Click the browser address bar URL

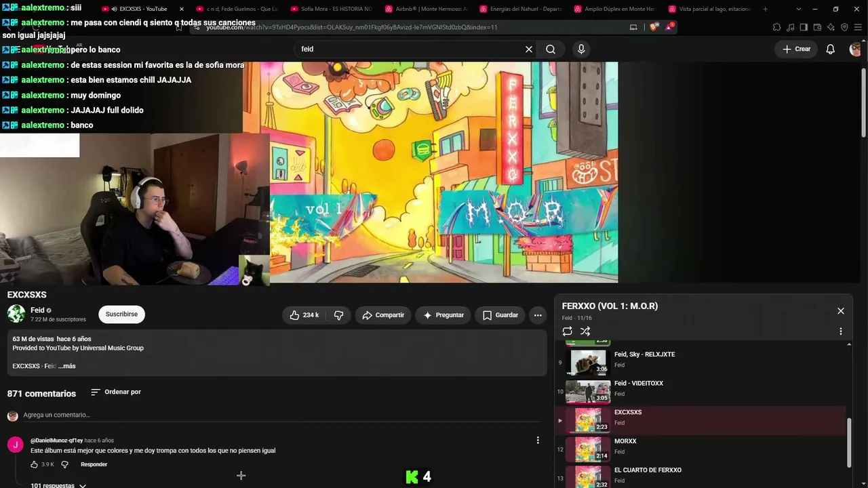(351, 27)
